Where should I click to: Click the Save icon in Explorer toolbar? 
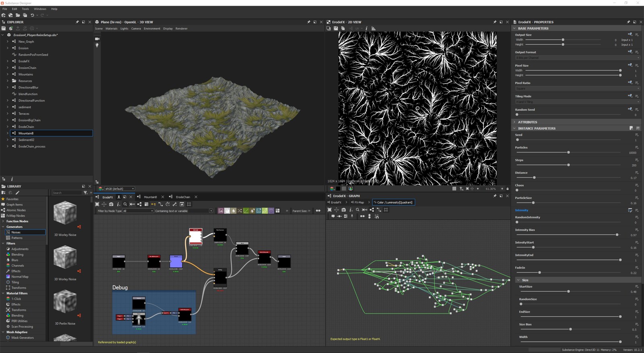coord(4,29)
